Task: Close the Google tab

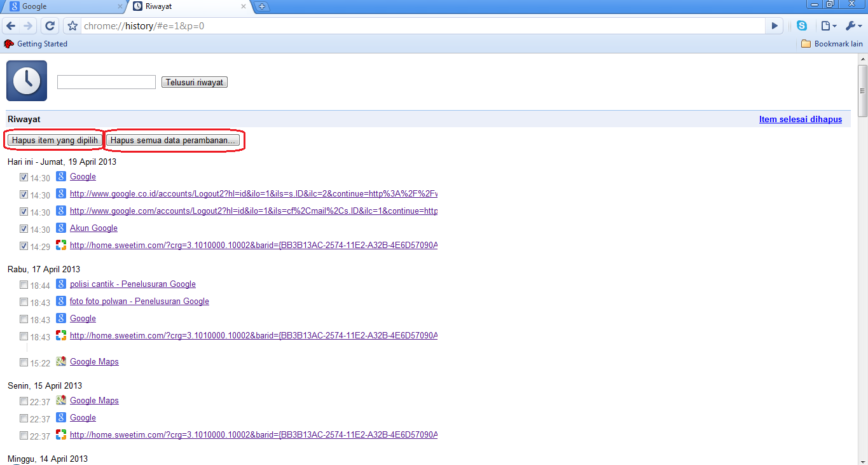Action: [x=120, y=6]
